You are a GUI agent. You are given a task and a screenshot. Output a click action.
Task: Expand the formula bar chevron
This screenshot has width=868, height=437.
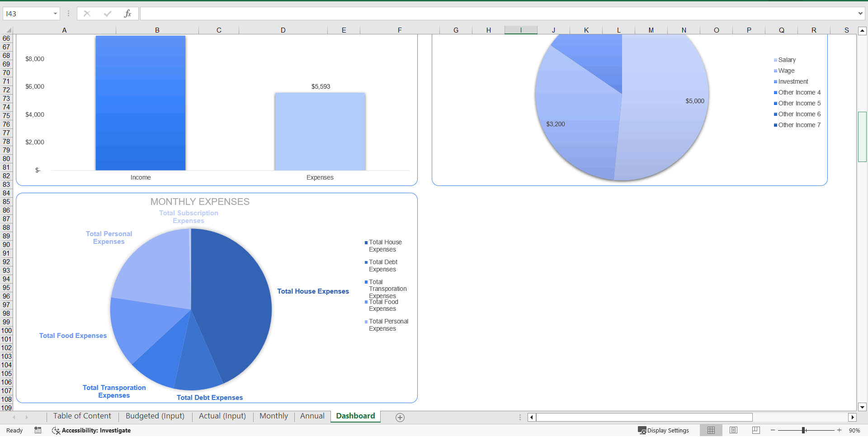pos(860,14)
